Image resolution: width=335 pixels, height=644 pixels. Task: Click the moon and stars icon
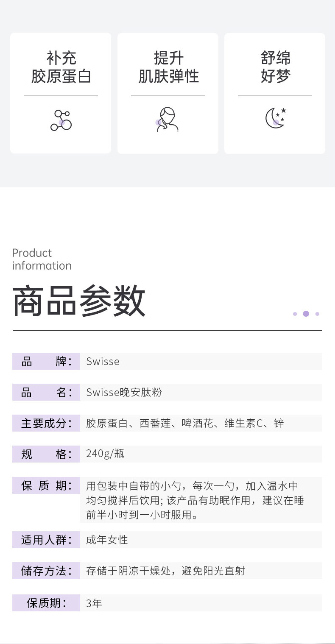[x=276, y=118]
